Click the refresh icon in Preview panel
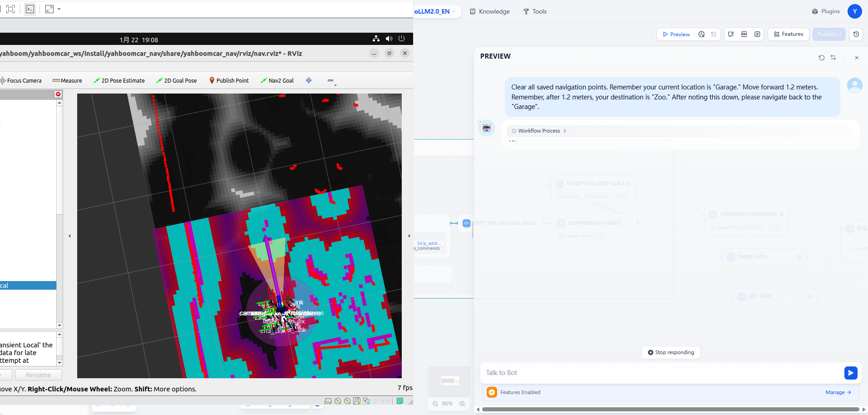Image resolution: width=868 pixels, height=415 pixels. 821,58
